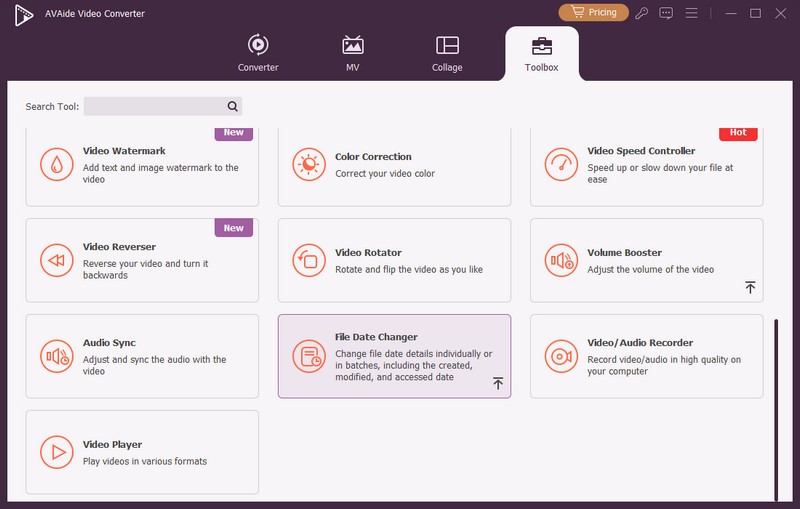Click the Video Rotator icon
This screenshot has width=800, height=509.
coord(309,260)
